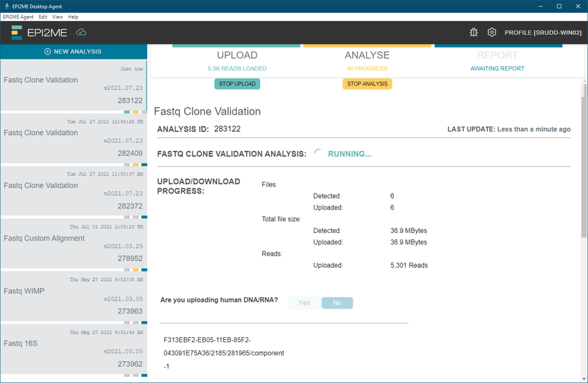Click the plus icon beside New Analysis
The image size is (588, 383).
pos(48,51)
